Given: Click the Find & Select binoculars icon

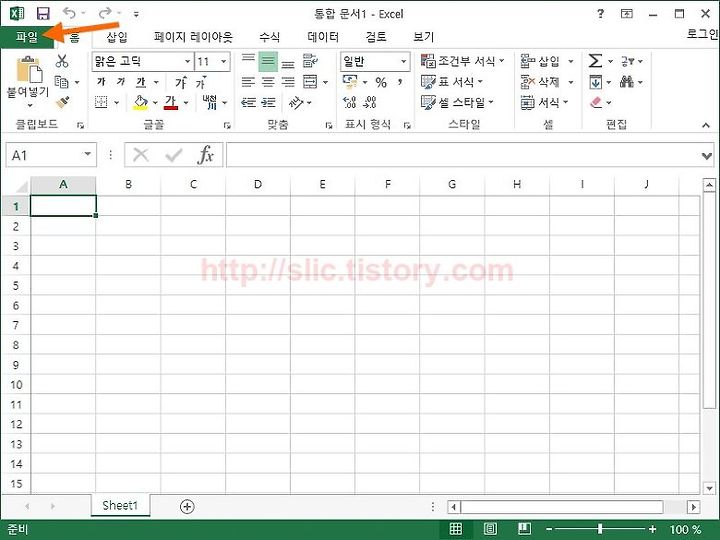Looking at the screenshot, I should click(627, 82).
